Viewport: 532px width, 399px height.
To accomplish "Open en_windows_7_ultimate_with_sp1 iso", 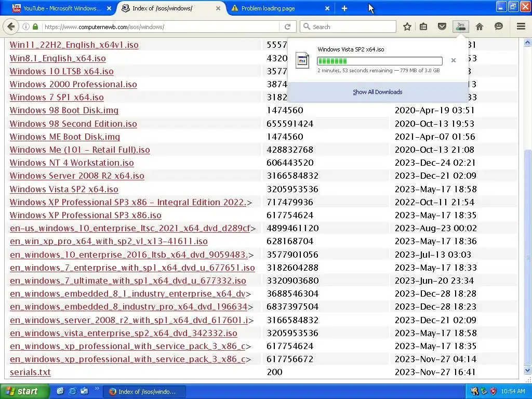I will tap(128, 281).
